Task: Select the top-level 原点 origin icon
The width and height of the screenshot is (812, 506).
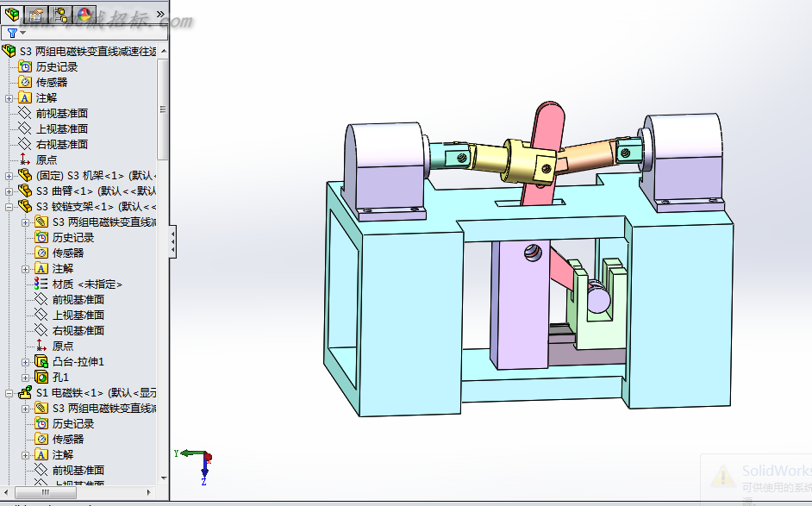Action: point(24,159)
